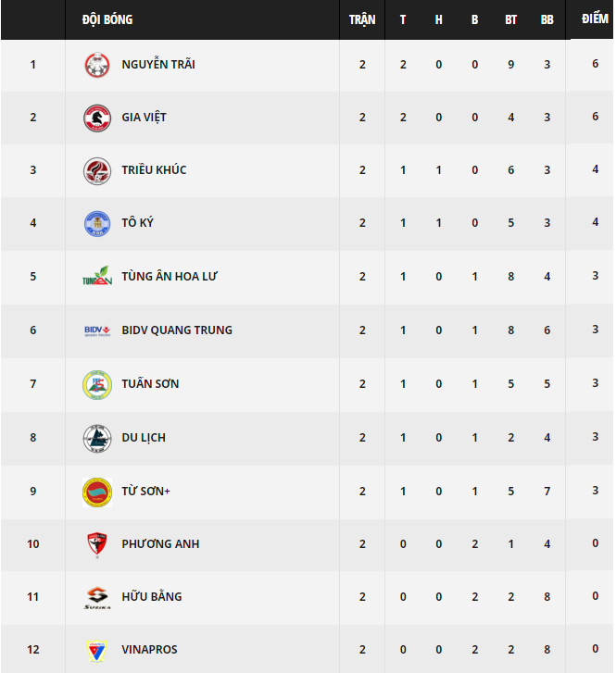Click the Vinapros team name
This screenshot has height=673, width=616.
(149, 649)
